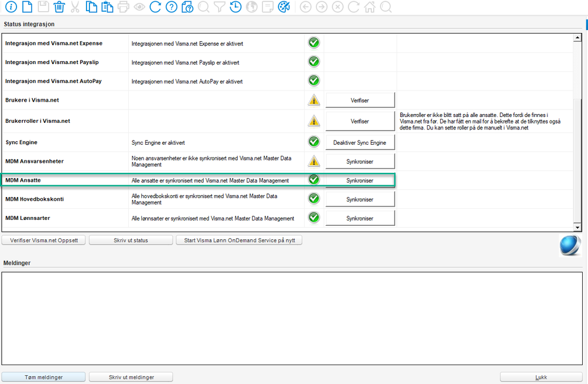The image size is (588, 384).
Task: Open history with the clock arrow icon
Action: tap(235, 6)
